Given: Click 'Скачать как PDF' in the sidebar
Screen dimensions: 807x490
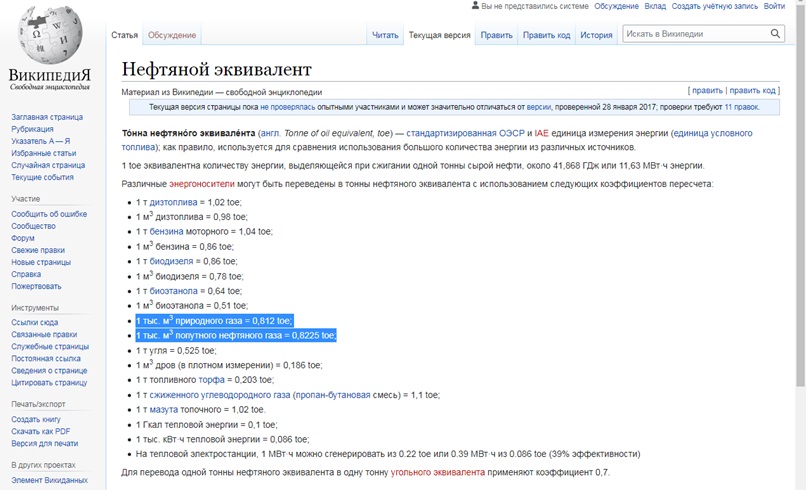Looking at the screenshot, I should [x=43, y=431].
